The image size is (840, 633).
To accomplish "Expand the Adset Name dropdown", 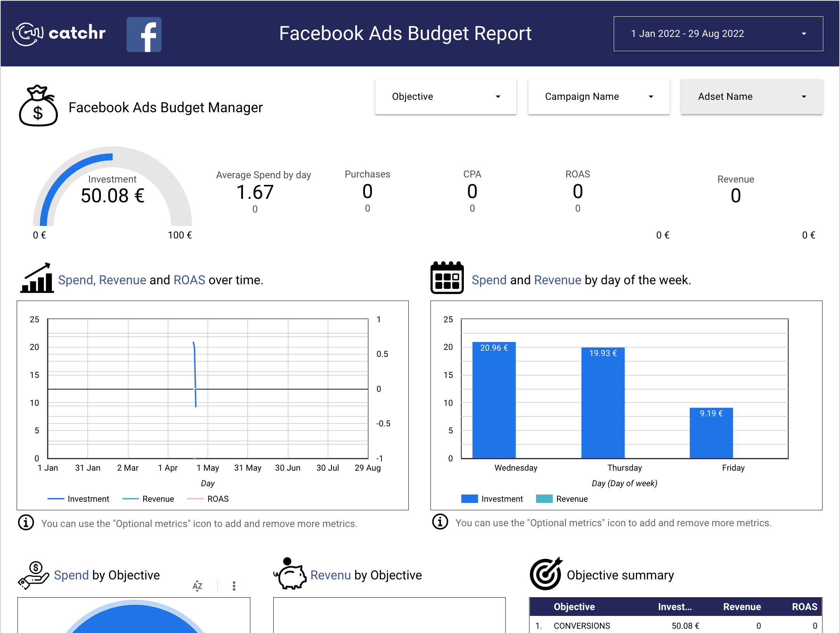I will point(751,97).
